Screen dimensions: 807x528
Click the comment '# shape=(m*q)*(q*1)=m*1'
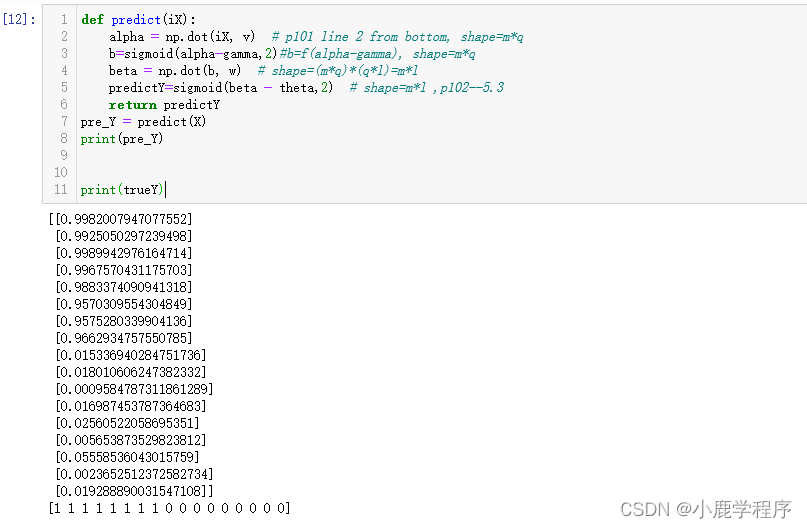pos(338,71)
